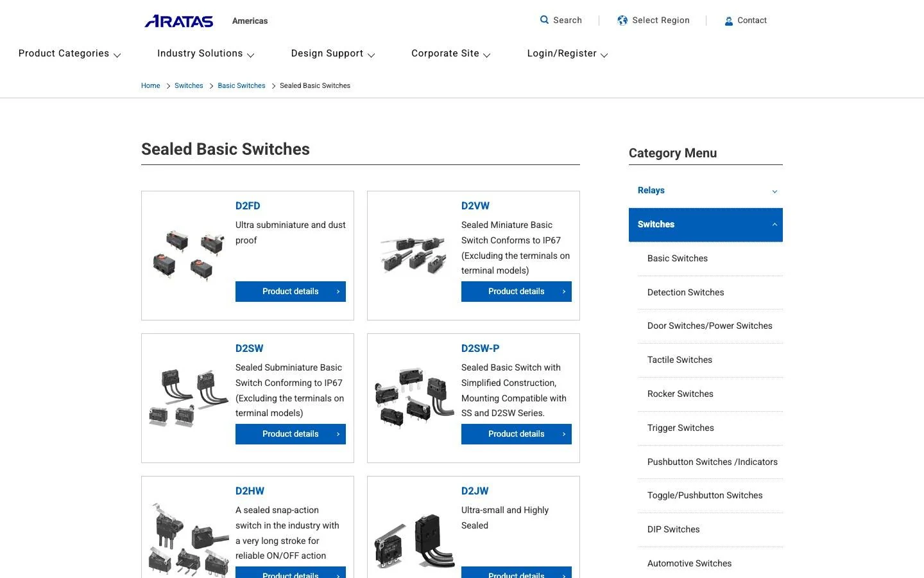Click Product details button for D2FD

[x=291, y=292]
